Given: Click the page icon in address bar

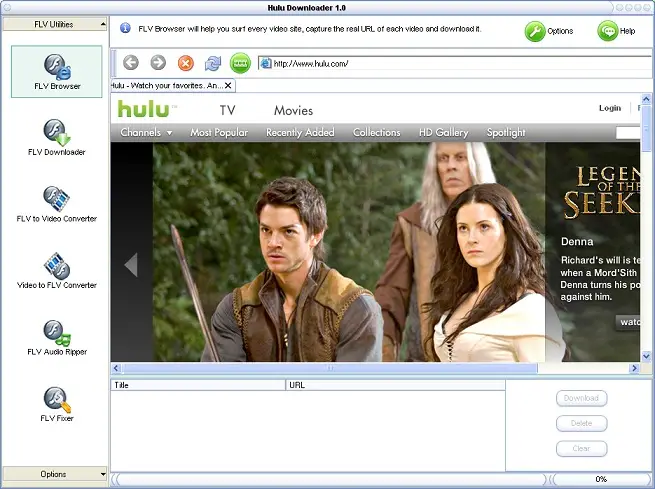Looking at the screenshot, I should tap(266, 63).
